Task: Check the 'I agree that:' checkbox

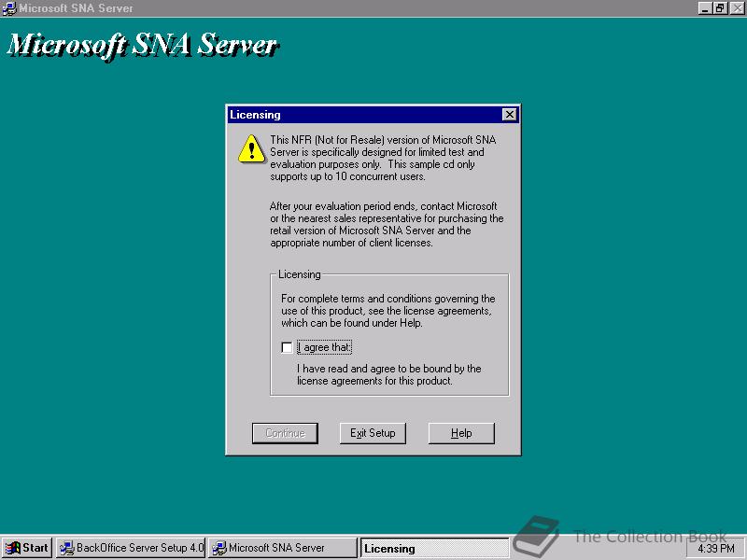Action: click(x=287, y=347)
